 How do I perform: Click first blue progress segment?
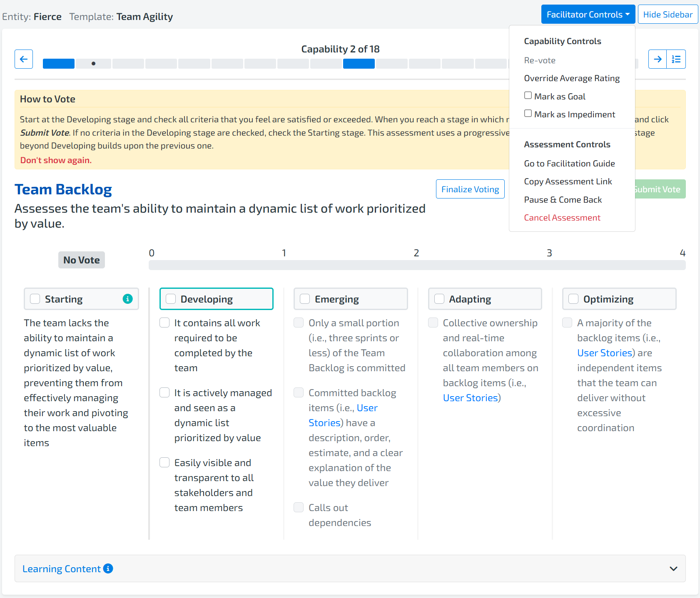coord(59,64)
